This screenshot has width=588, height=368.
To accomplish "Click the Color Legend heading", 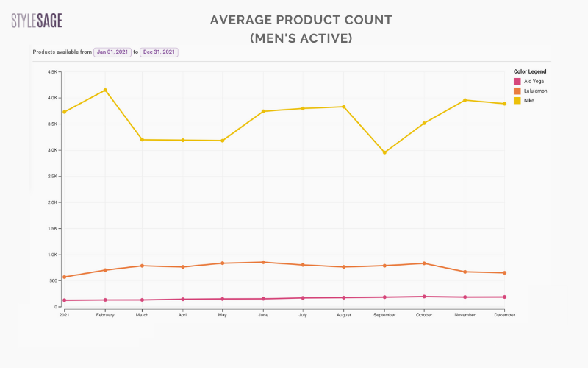I will (x=530, y=71).
